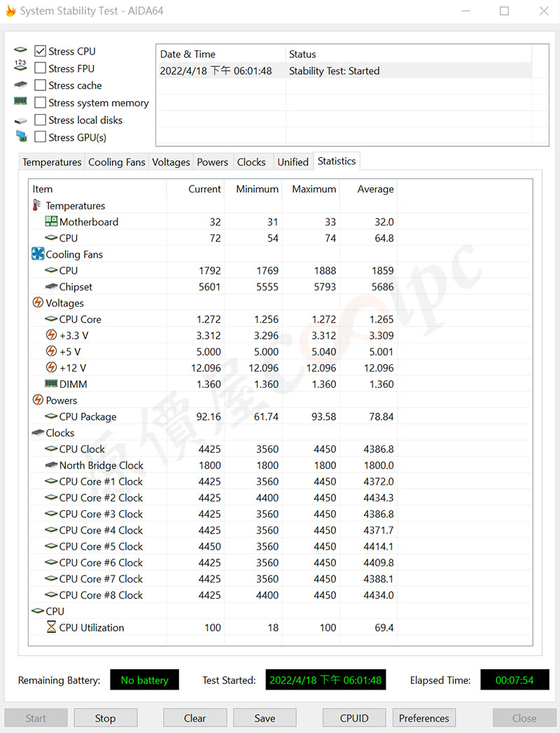Click the CPU Clock row icon
The height and width of the screenshot is (733, 560).
51,448
